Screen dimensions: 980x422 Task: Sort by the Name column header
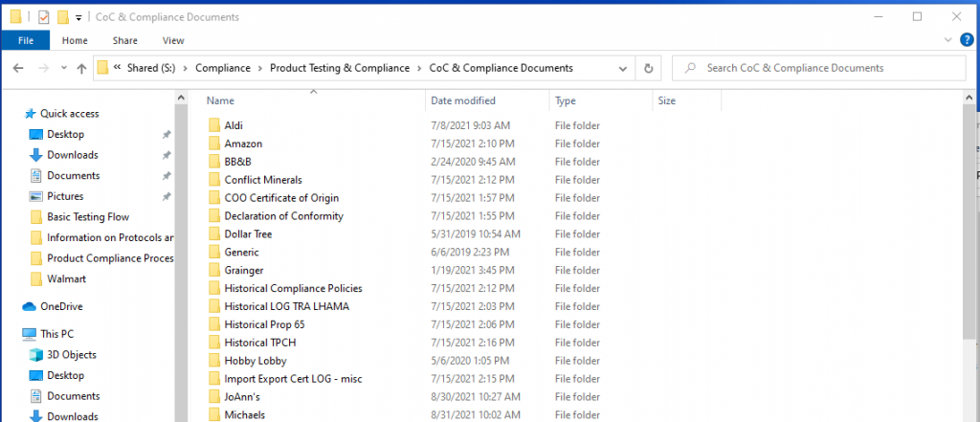coord(220,100)
